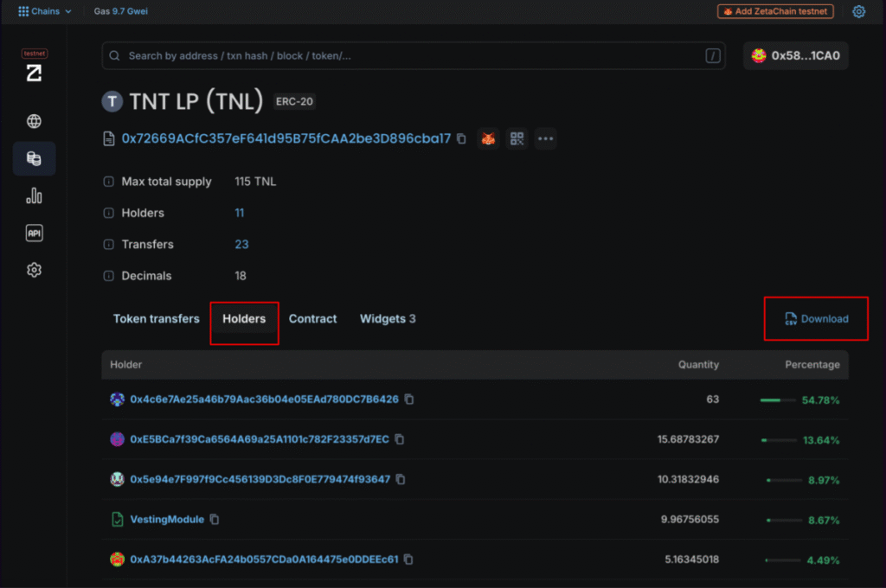Screen dimensions: 886x588
Task: Click Add ZetaChain testnet button
Action: (775, 11)
